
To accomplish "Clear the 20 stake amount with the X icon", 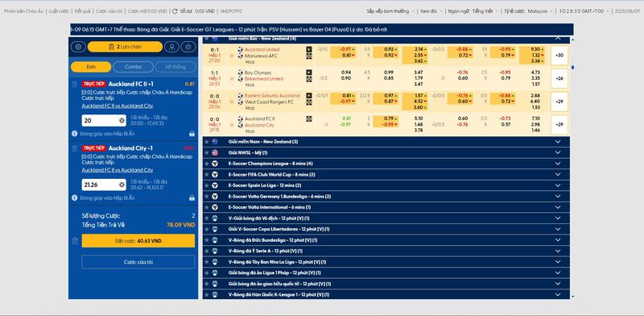I will click(x=122, y=121).
